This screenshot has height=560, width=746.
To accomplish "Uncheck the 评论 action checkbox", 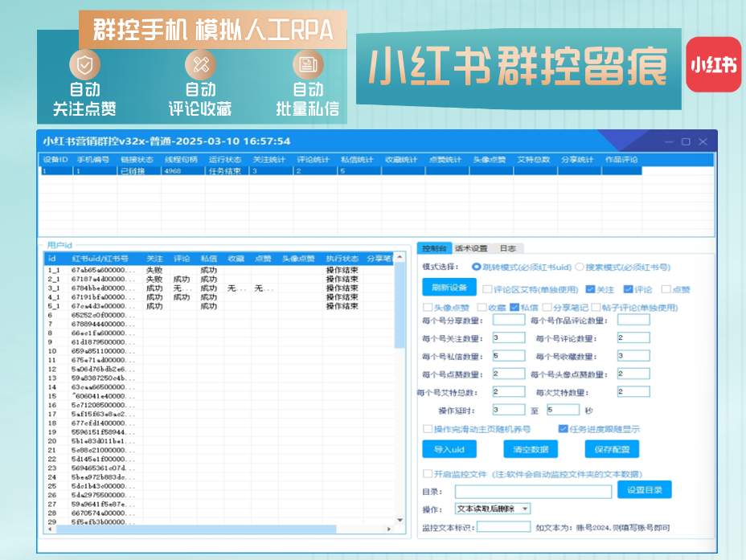I will coord(628,289).
